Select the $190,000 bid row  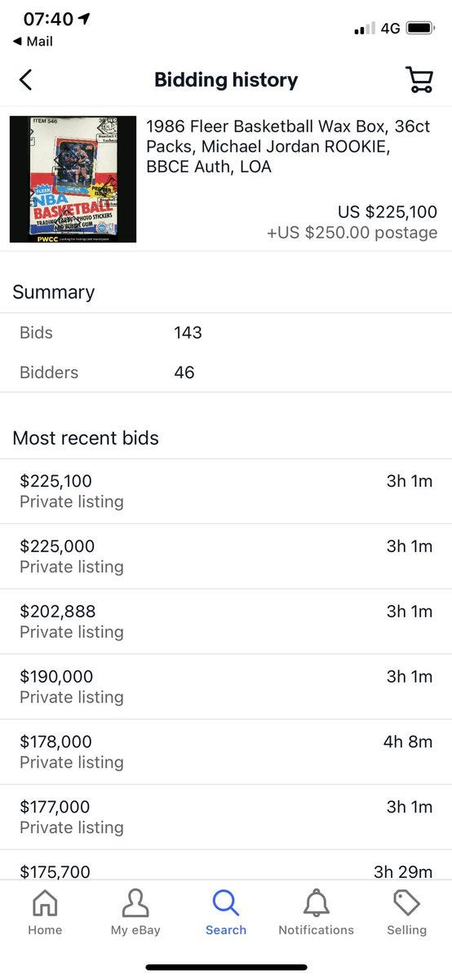[226, 687]
